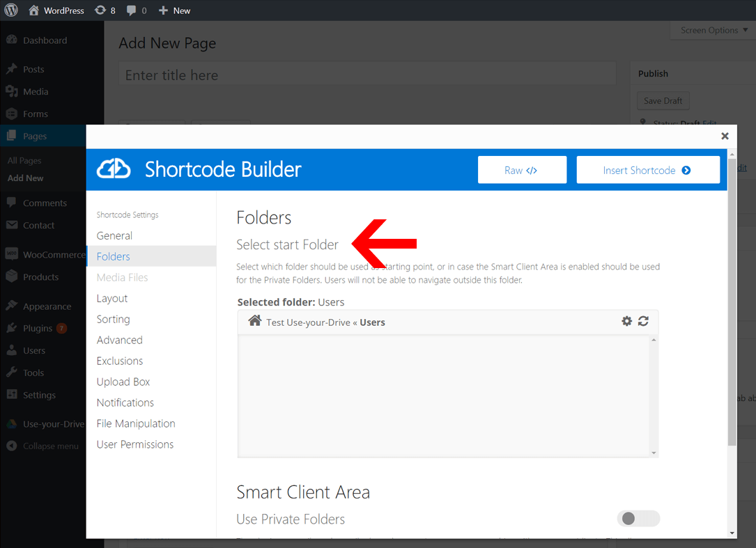Image resolution: width=756 pixels, height=548 pixels.
Task: Click the Users person icon
Action: 12,350
